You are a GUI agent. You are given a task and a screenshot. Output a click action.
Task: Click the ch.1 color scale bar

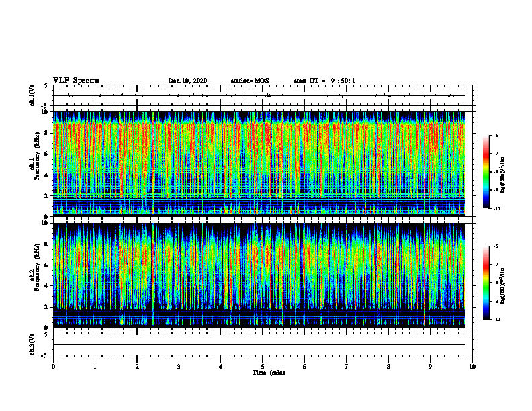(486, 172)
